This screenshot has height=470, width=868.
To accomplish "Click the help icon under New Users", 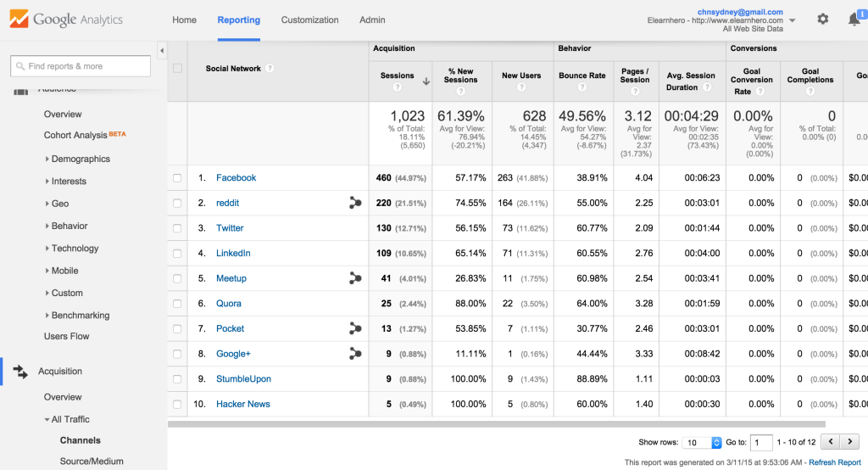I will [x=521, y=87].
